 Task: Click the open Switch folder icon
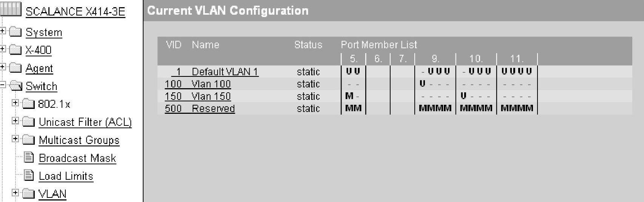(x=16, y=86)
